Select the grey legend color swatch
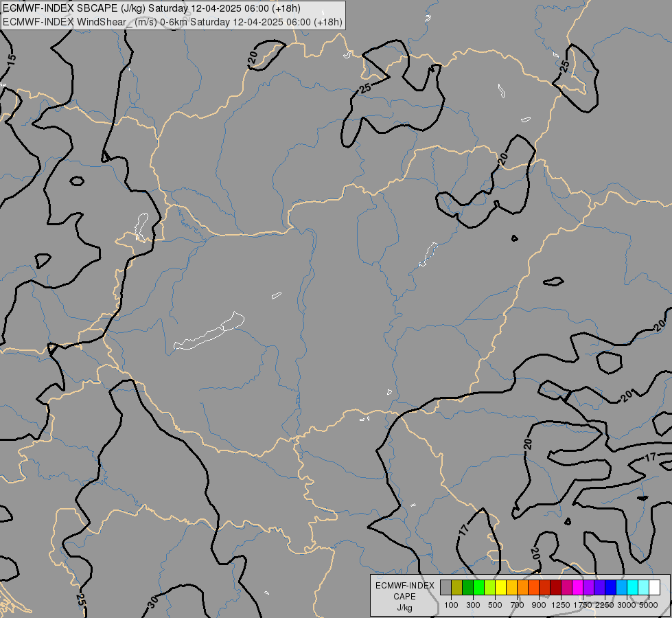The image size is (672, 618). (x=445, y=588)
